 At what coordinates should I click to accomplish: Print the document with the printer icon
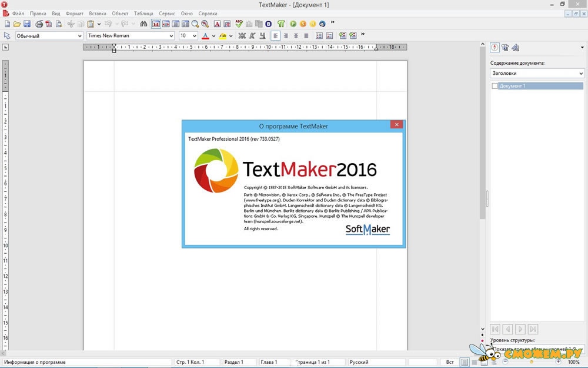pyautogui.click(x=39, y=24)
